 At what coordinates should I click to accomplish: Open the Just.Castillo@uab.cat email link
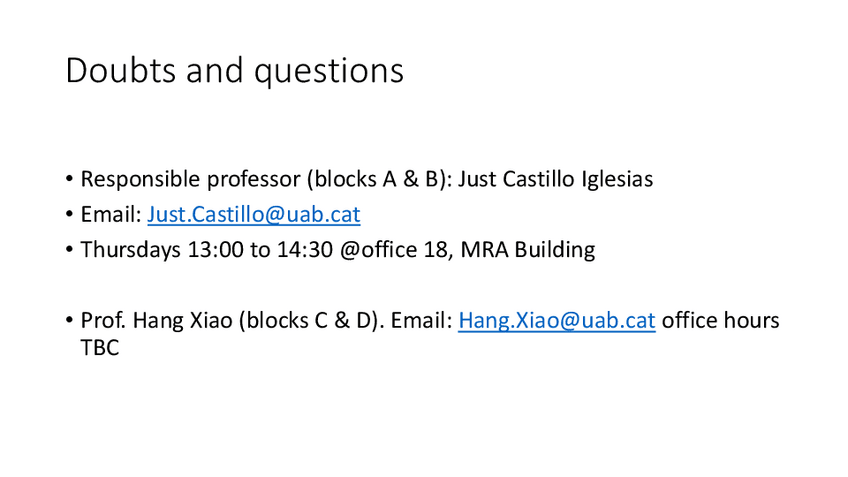254,214
